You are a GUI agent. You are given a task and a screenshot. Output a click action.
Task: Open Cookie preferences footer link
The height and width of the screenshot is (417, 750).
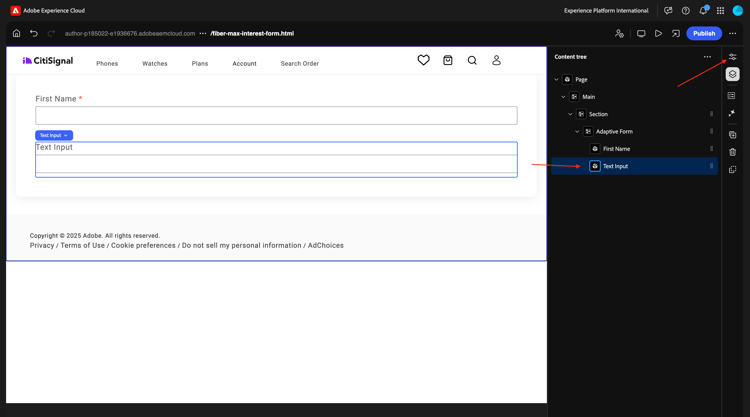point(143,245)
